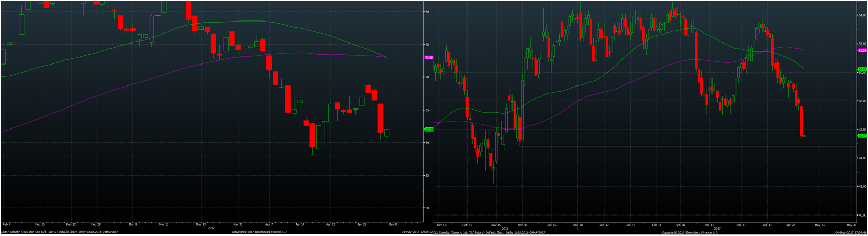
Task: Click the 40.00 label on crude price axis
Action: [x=862, y=215]
